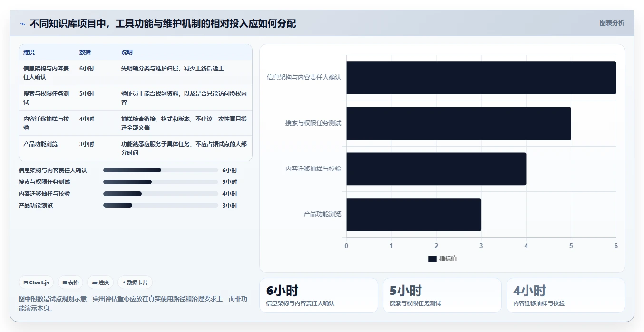Image resolution: width=644 pixels, height=332 pixels.
Task: Click the 进度 tag chip
Action: tap(100, 282)
